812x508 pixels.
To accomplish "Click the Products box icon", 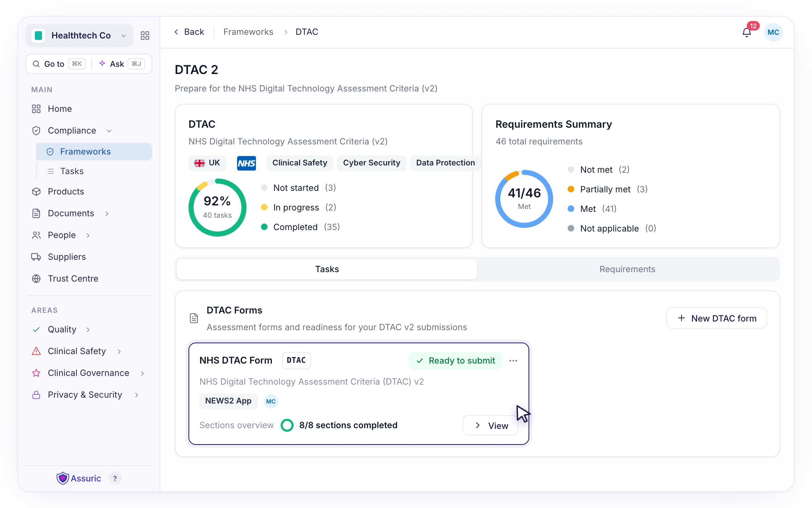I will click(36, 192).
